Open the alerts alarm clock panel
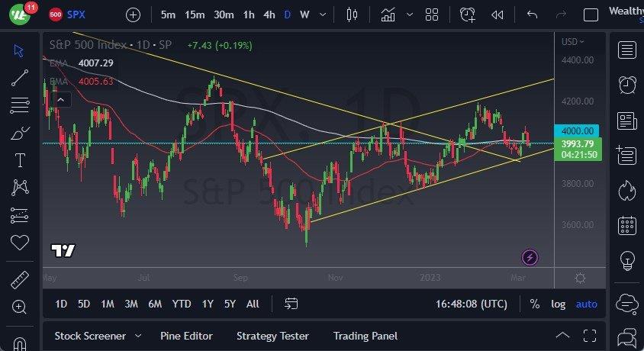644x351 pixels. tap(627, 85)
